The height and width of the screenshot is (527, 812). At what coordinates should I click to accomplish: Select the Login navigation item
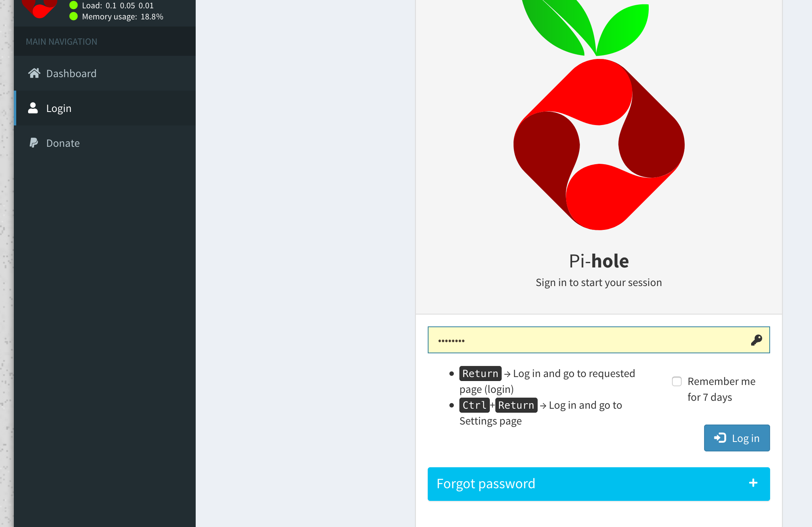[x=105, y=108]
